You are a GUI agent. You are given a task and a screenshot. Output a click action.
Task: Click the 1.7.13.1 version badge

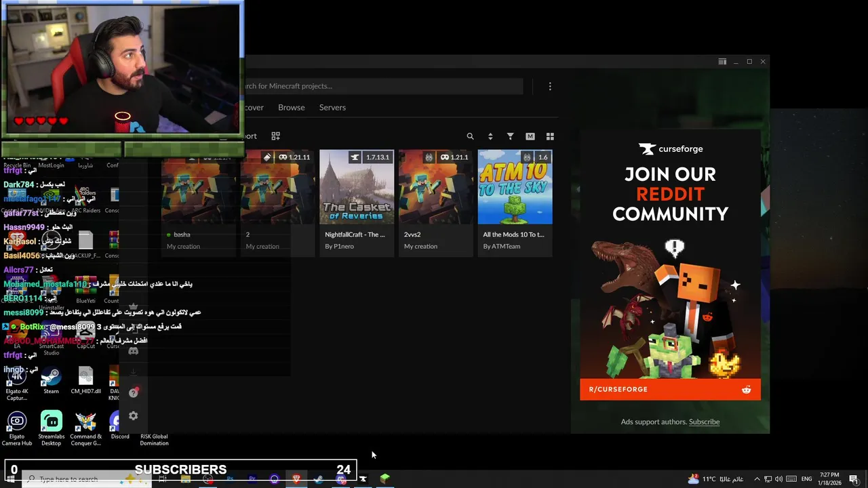coord(378,157)
